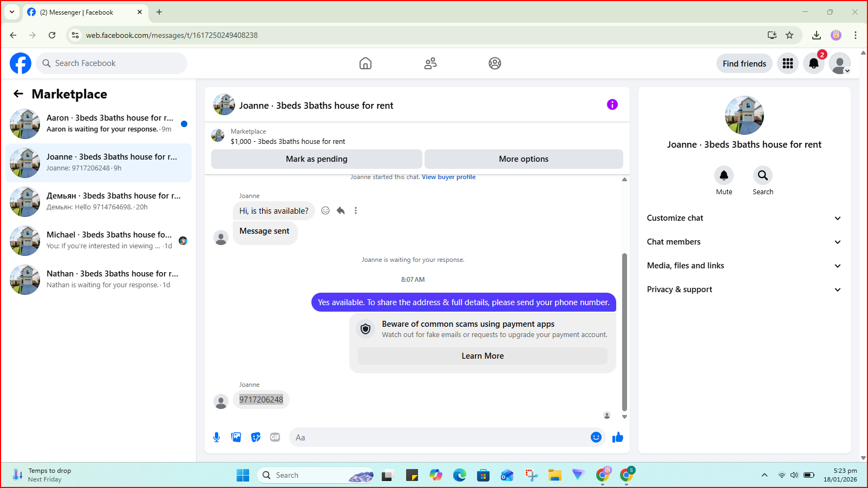Open Aaron's house for rent chat
This screenshot has height=488, width=868.
pos(99,124)
